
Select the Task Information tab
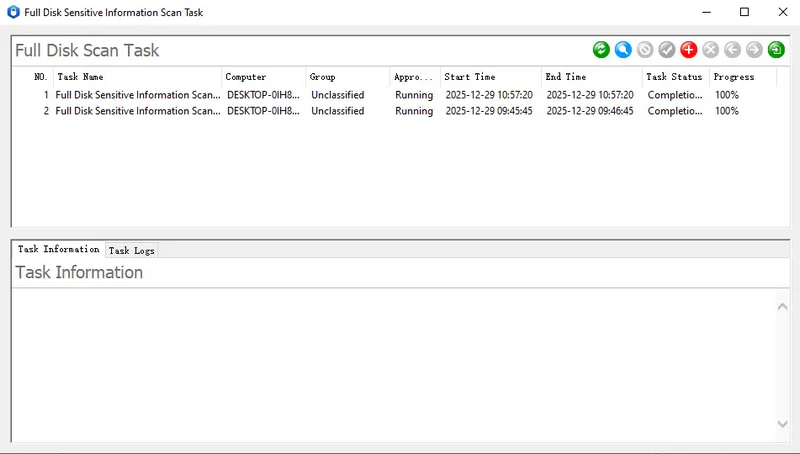coord(59,249)
